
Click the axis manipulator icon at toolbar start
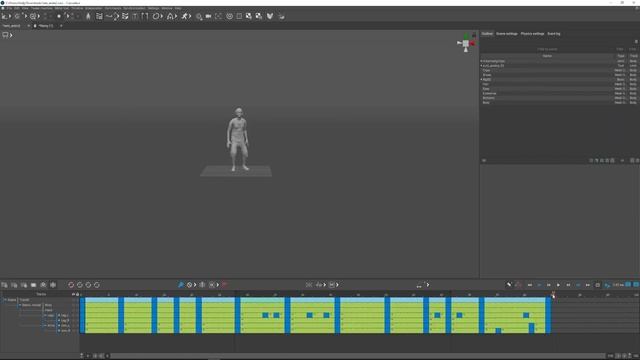coord(5,16)
